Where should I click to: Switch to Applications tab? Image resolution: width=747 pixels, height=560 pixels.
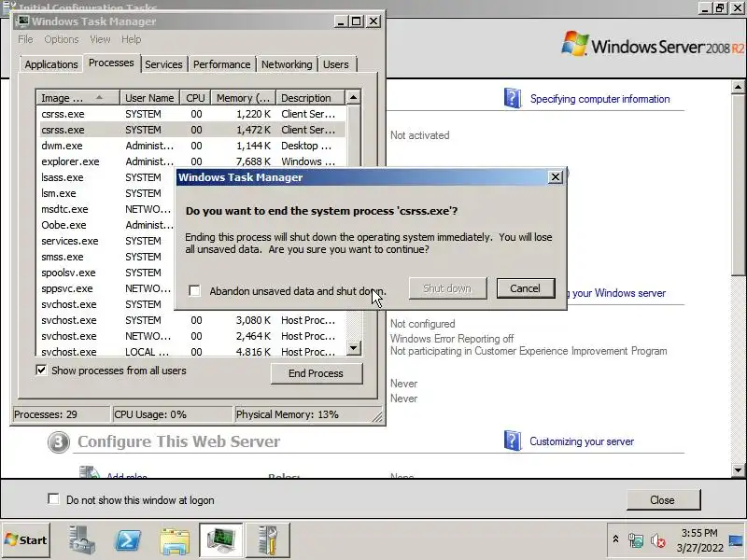(x=51, y=64)
